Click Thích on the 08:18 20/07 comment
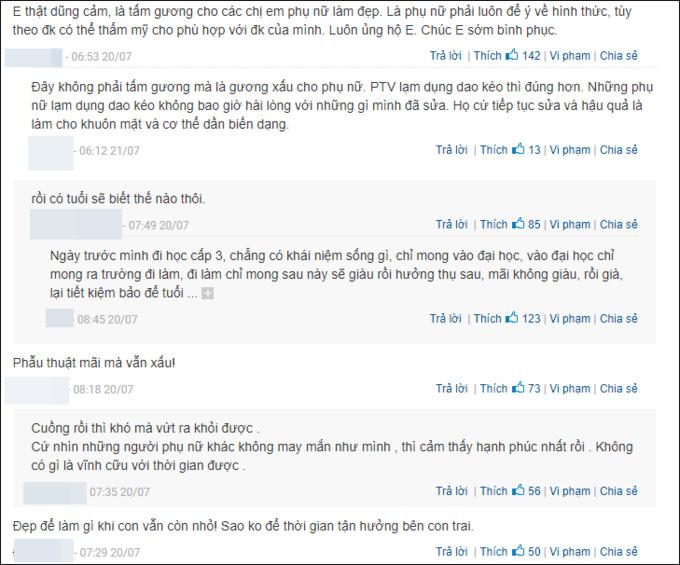 pyautogui.click(x=494, y=388)
